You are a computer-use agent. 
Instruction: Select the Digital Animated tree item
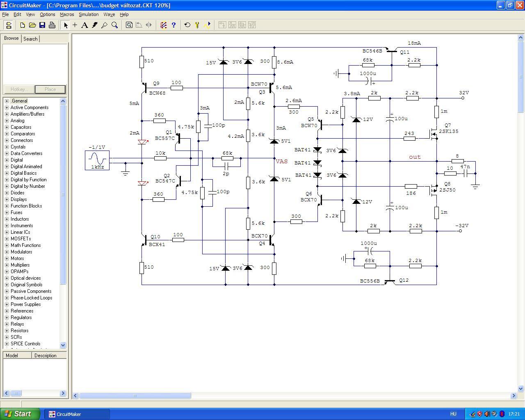[x=26, y=167]
